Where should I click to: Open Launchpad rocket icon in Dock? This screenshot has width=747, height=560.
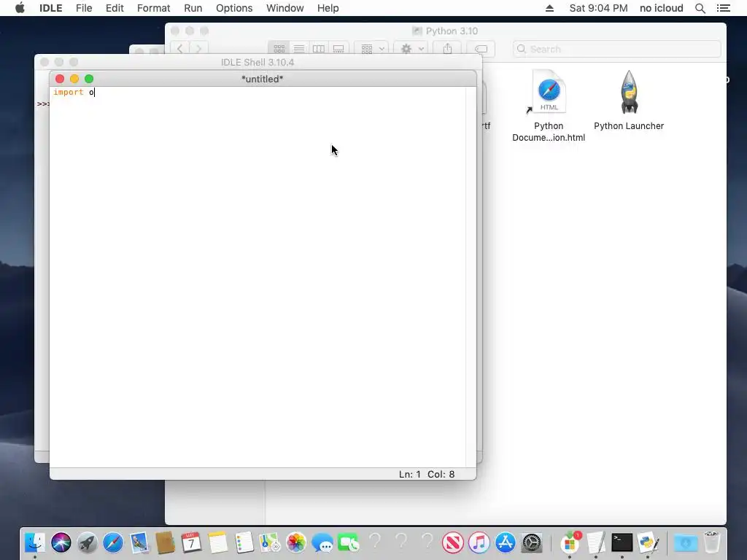tap(88, 542)
